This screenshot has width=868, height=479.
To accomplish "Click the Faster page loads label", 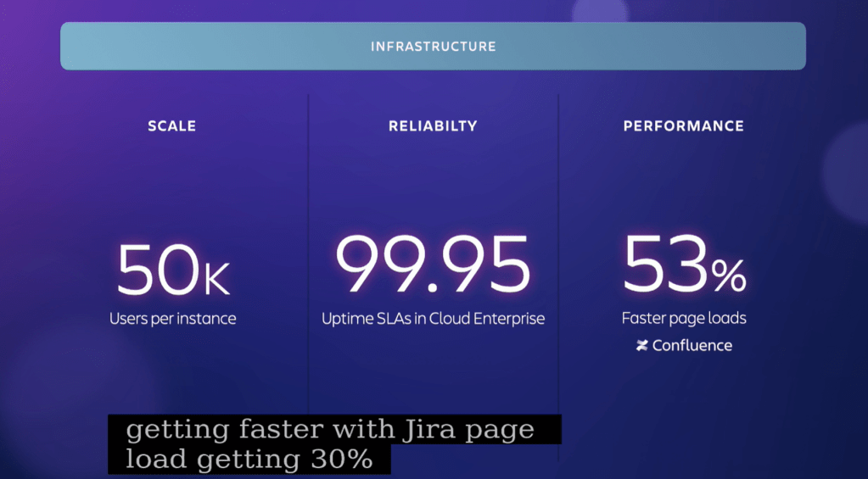I will (x=683, y=319).
